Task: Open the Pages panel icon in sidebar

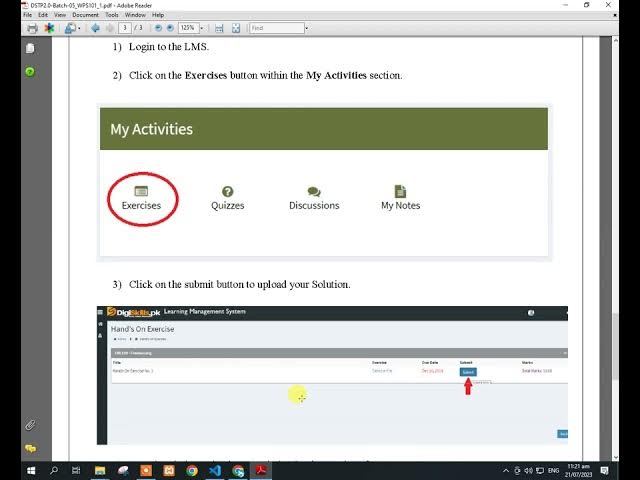Action: (x=30, y=48)
